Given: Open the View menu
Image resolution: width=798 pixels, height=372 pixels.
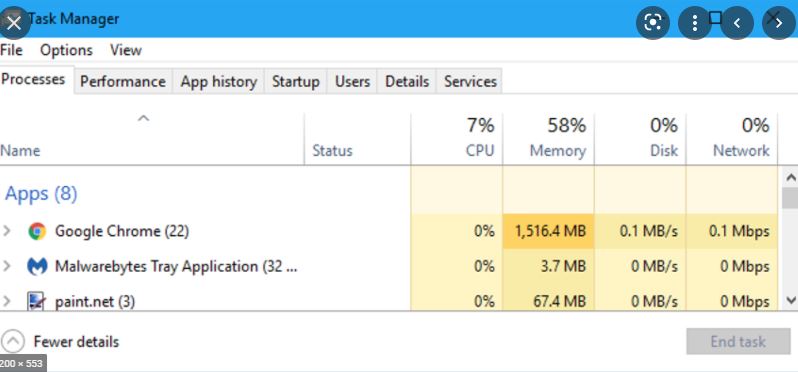Looking at the screenshot, I should coord(126,50).
